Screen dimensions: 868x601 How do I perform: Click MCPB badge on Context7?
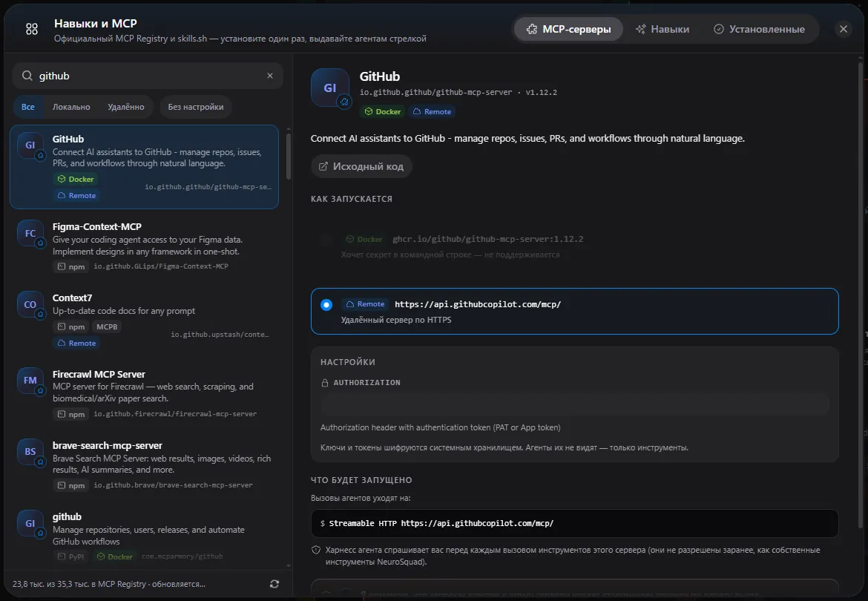click(107, 327)
